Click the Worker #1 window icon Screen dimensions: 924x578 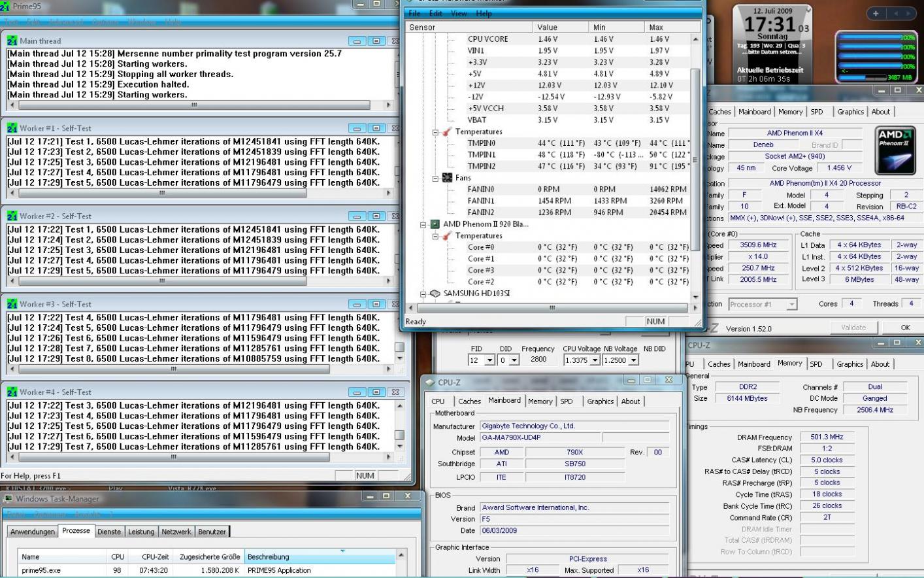tap(12, 128)
